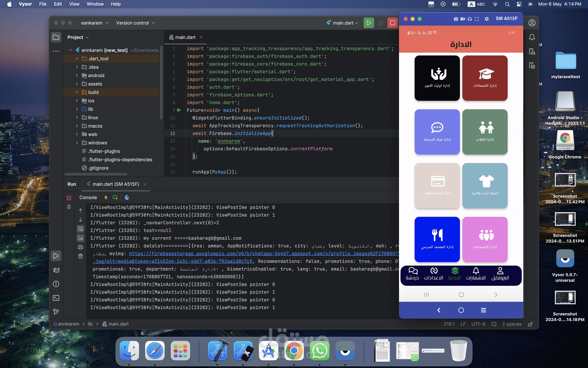Open the Project tool window folder icon
The image size is (588, 368).
[56, 37]
